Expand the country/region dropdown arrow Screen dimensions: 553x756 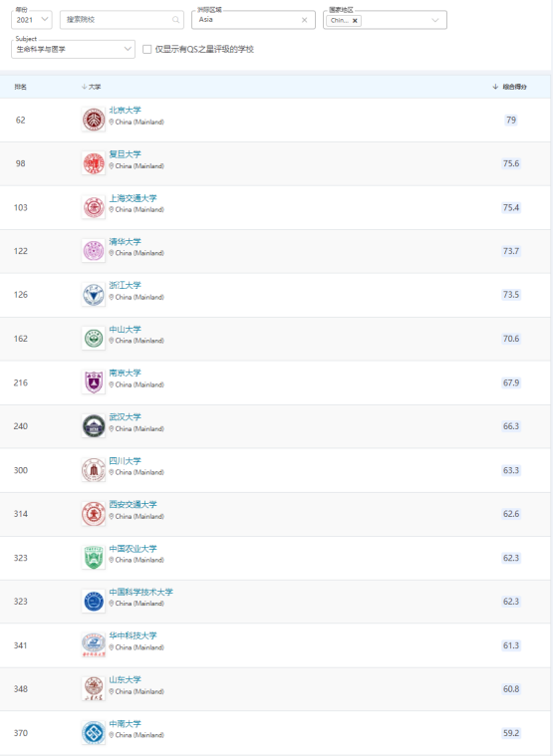(434, 20)
